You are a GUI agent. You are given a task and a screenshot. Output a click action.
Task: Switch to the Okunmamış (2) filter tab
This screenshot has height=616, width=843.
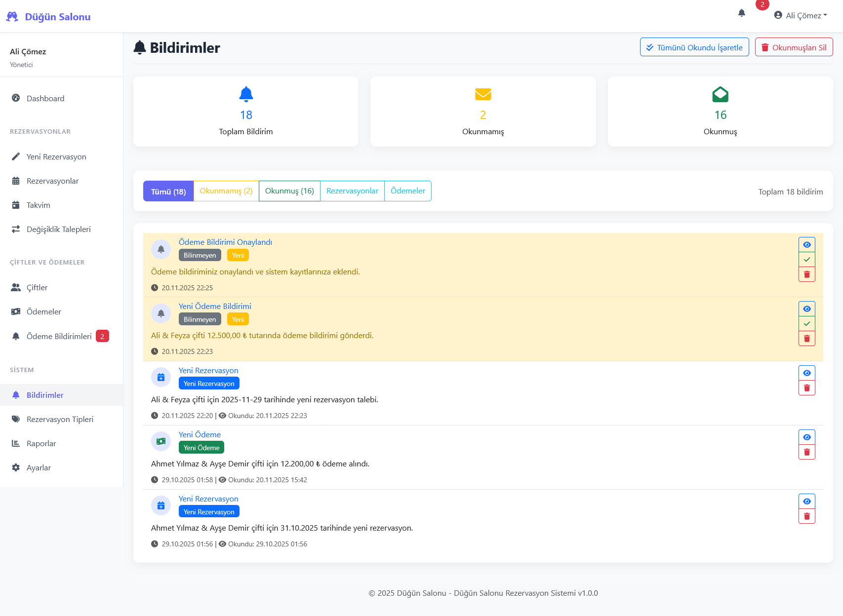pos(226,191)
